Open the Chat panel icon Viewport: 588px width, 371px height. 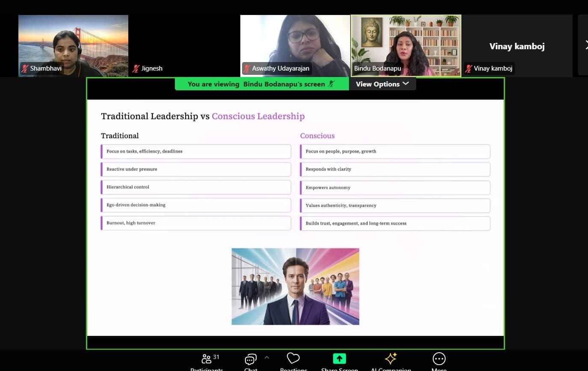tap(251, 359)
